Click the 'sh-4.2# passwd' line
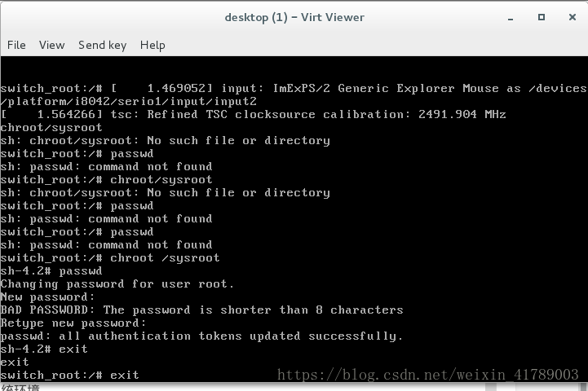Viewport: 588px width, 391px height. click(51, 270)
